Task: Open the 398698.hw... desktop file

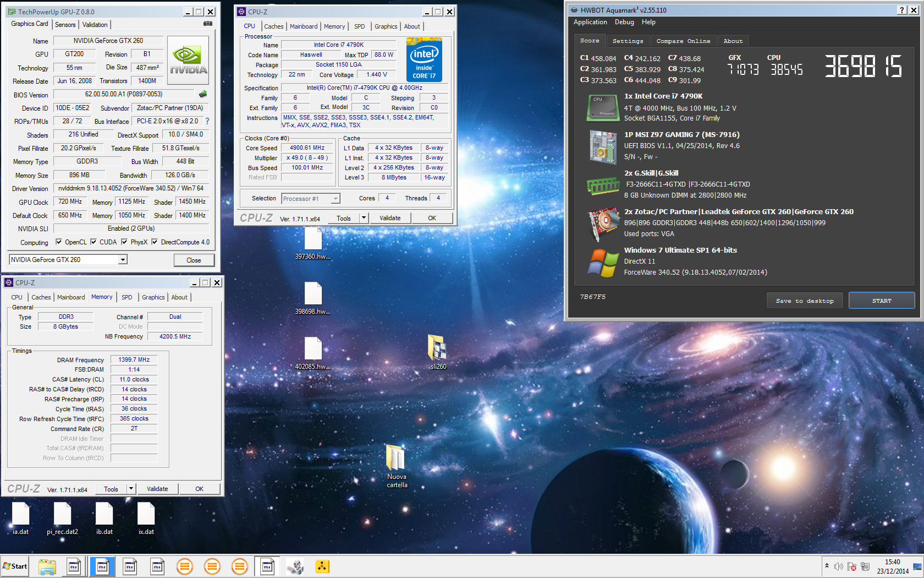Action: pos(313,298)
